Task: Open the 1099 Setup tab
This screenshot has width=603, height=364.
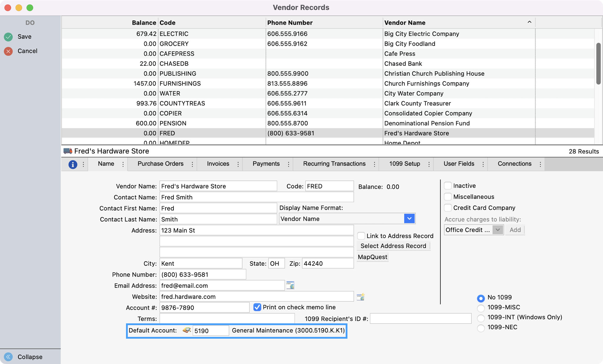Action: [405, 164]
